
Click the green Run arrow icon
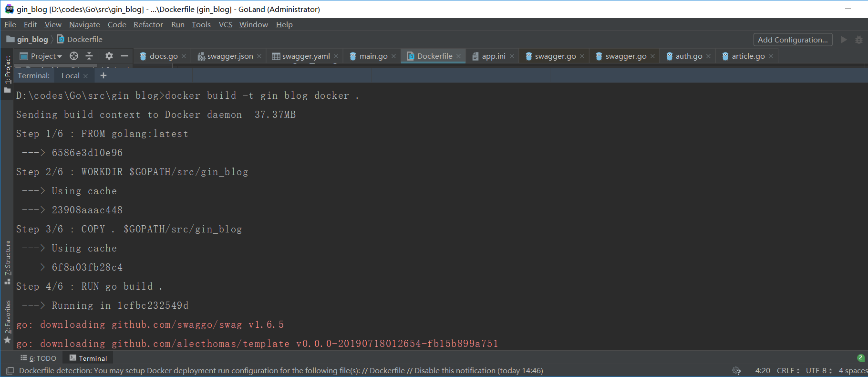click(x=844, y=40)
